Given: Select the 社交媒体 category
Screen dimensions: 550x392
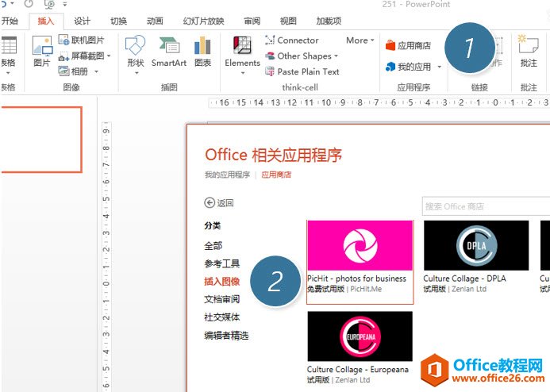Looking at the screenshot, I should [222, 317].
